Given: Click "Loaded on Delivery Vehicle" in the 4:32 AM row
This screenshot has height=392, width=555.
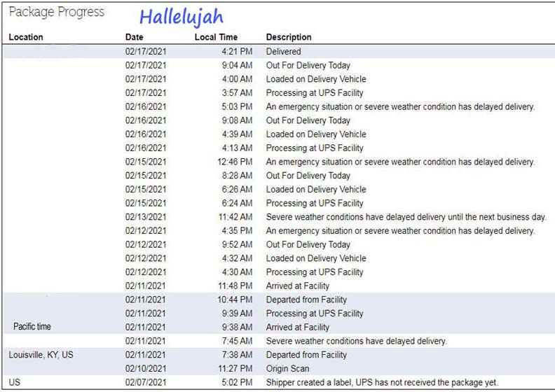Looking at the screenshot, I should (316, 258).
